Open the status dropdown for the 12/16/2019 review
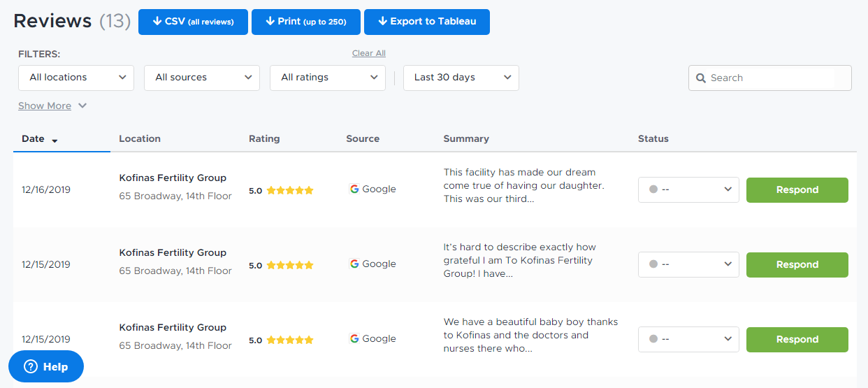This screenshot has height=388, width=868. 688,189
